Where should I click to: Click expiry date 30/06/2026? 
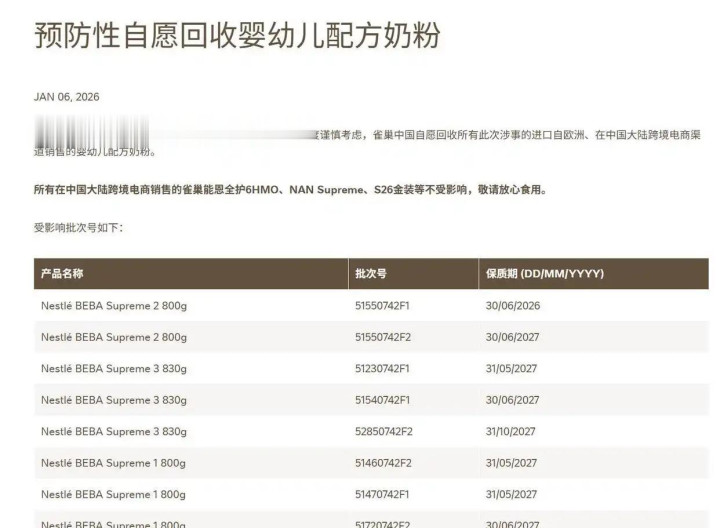pos(513,306)
